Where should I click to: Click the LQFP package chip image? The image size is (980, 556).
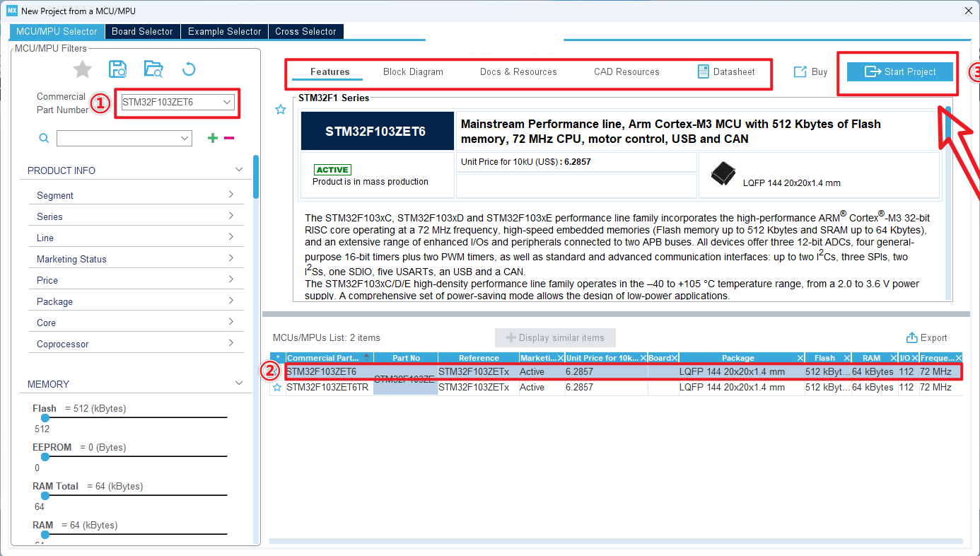723,173
